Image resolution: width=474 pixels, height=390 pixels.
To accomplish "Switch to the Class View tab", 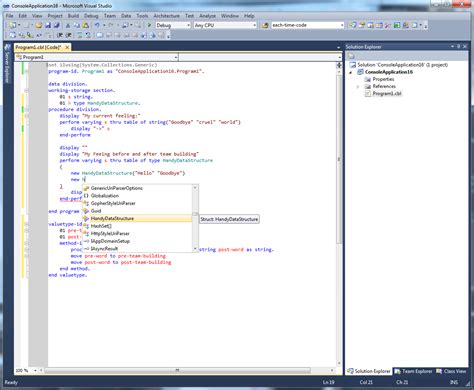I will tap(451, 371).
